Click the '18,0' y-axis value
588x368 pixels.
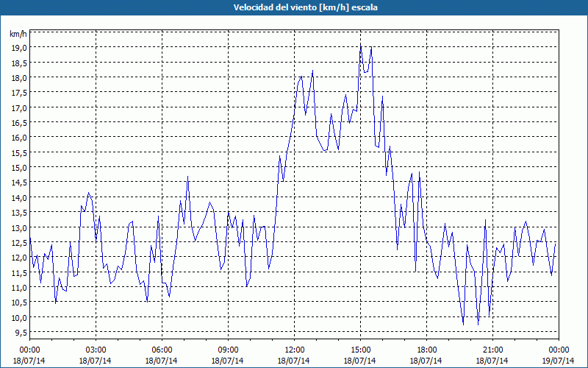coord(18,78)
